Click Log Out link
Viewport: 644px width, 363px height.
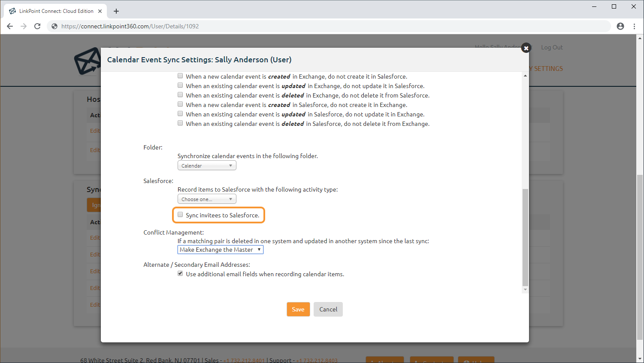[x=552, y=47]
